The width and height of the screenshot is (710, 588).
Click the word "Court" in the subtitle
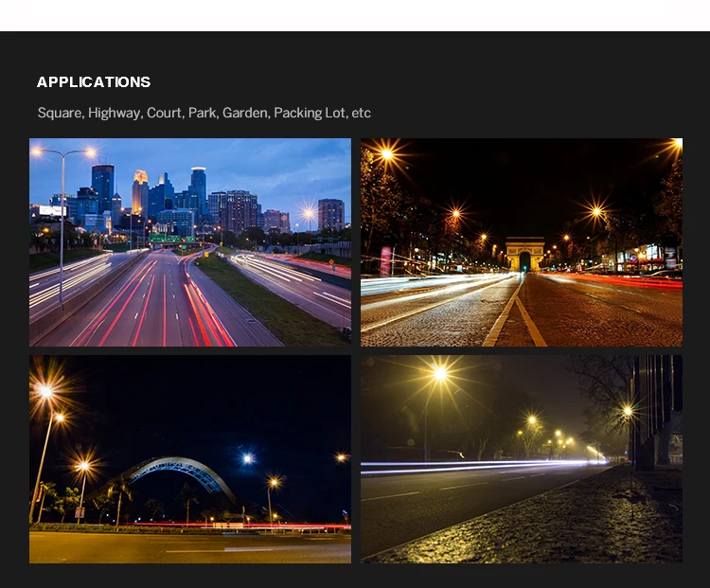coord(165,113)
